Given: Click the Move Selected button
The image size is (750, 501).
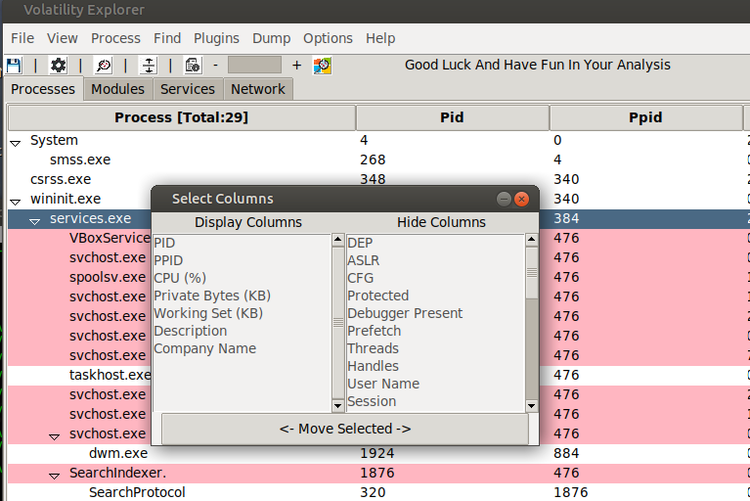Looking at the screenshot, I should pyautogui.click(x=345, y=429).
